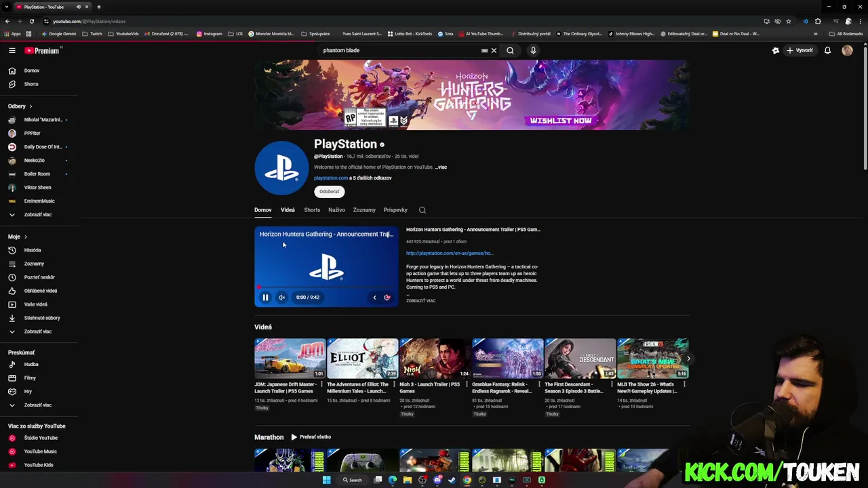Open Hry in the Preskúmať section

tap(28, 391)
